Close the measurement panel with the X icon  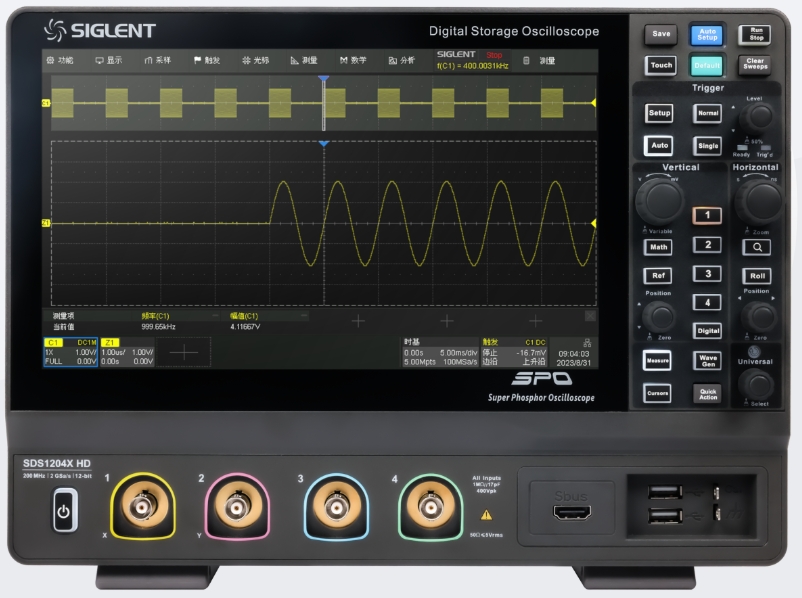point(590,316)
